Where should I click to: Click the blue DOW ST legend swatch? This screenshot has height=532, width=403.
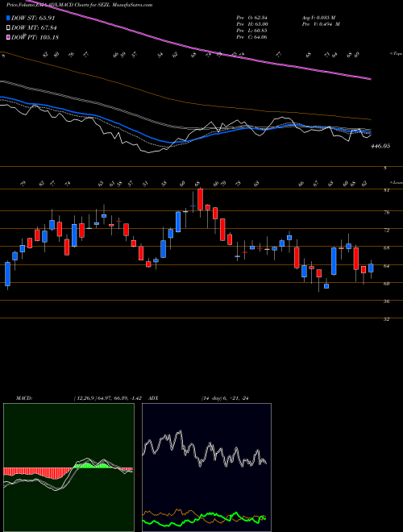click(8, 19)
